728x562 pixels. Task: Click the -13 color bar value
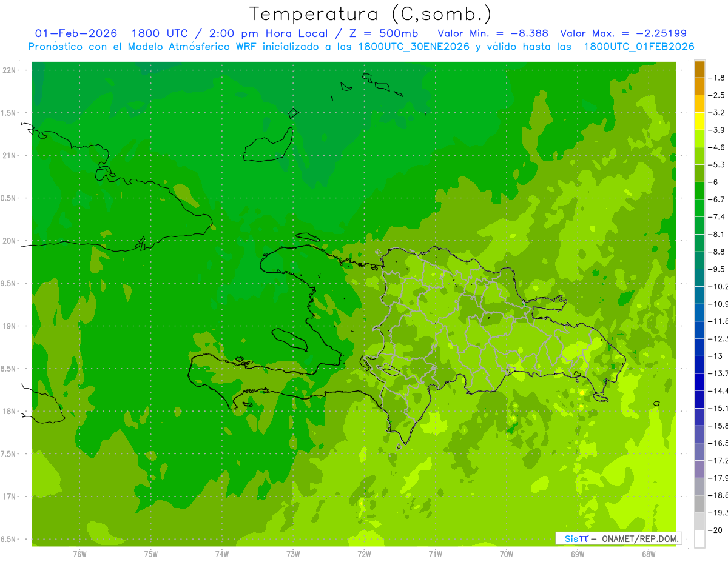click(x=715, y=356)
